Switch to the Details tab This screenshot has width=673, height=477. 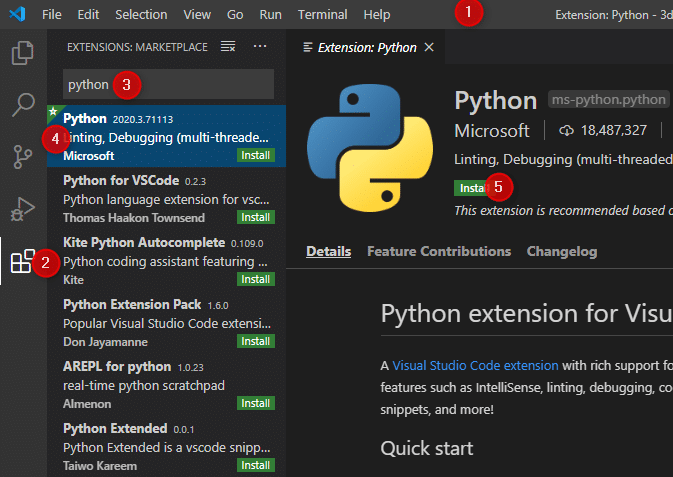[328, 251]
